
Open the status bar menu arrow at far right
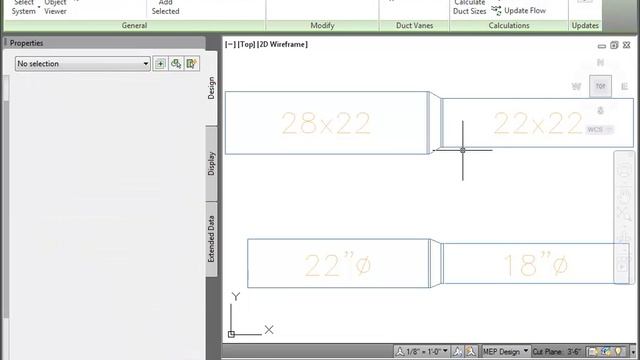(633, 351)
